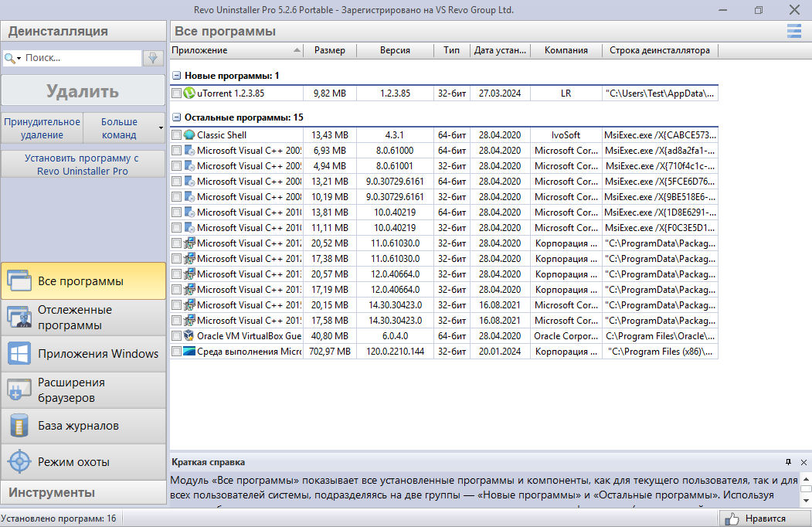Open the hamburger view menu icon
812x527 pixels.
tap(794, 31)
